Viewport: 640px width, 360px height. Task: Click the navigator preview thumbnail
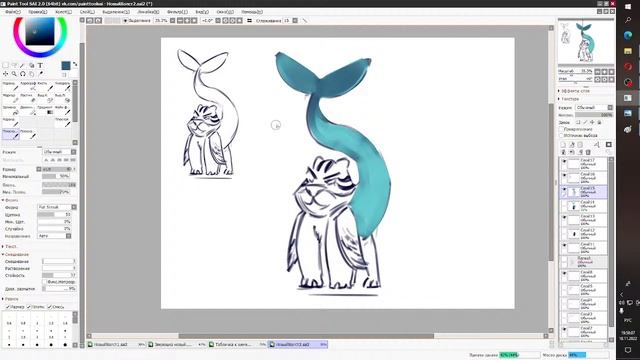click(x=586, y=42)
